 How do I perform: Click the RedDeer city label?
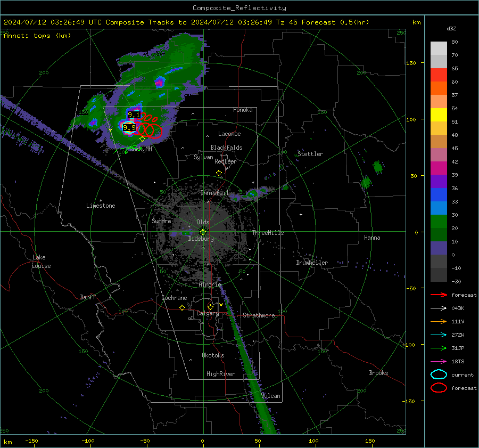[226, 161]
